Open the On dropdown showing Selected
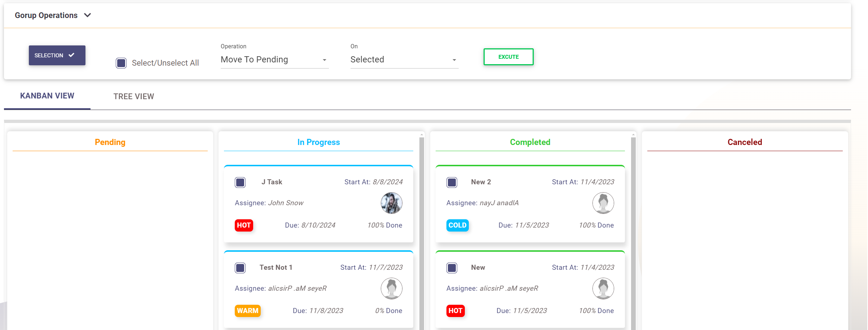This screenshot has height=330, width=868. pos(404,60)
